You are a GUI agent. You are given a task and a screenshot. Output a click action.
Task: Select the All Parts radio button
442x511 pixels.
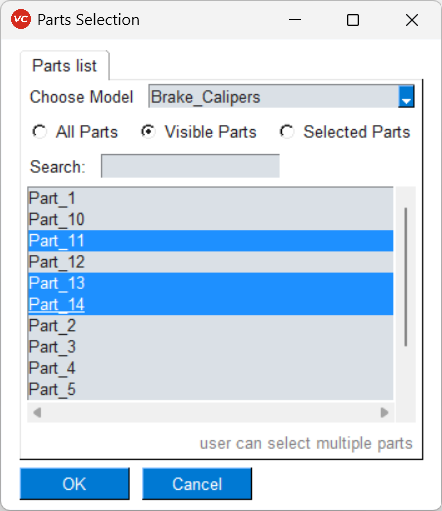[x=39, y=132]
